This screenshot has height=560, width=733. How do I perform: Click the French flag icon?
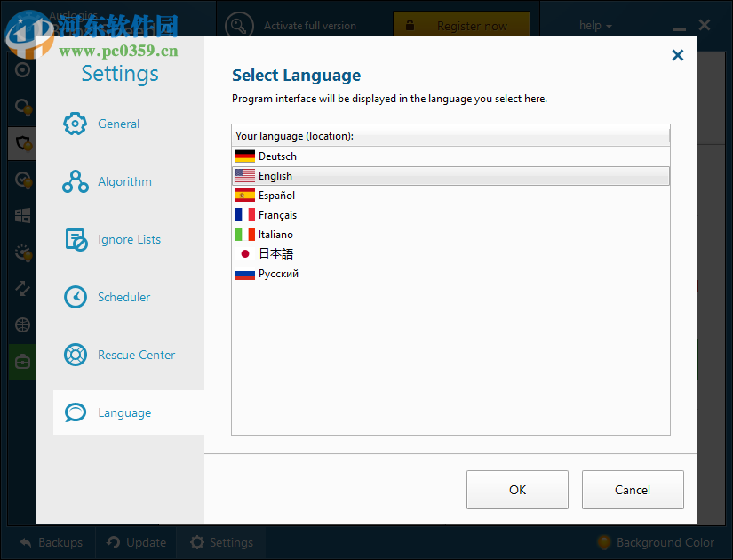[245, 215]
